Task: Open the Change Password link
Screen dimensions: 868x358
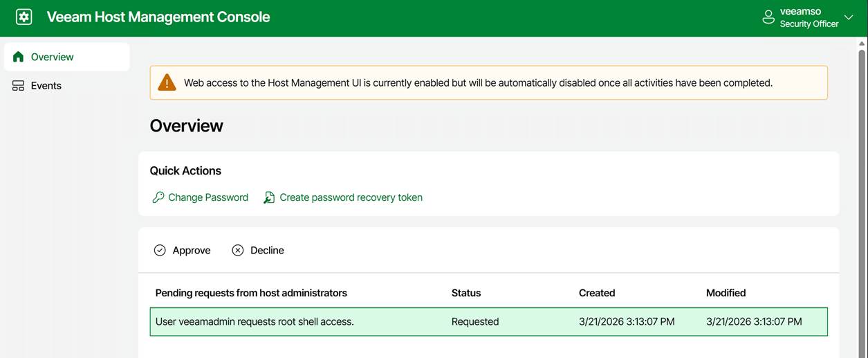Action: tap(207, 197)
